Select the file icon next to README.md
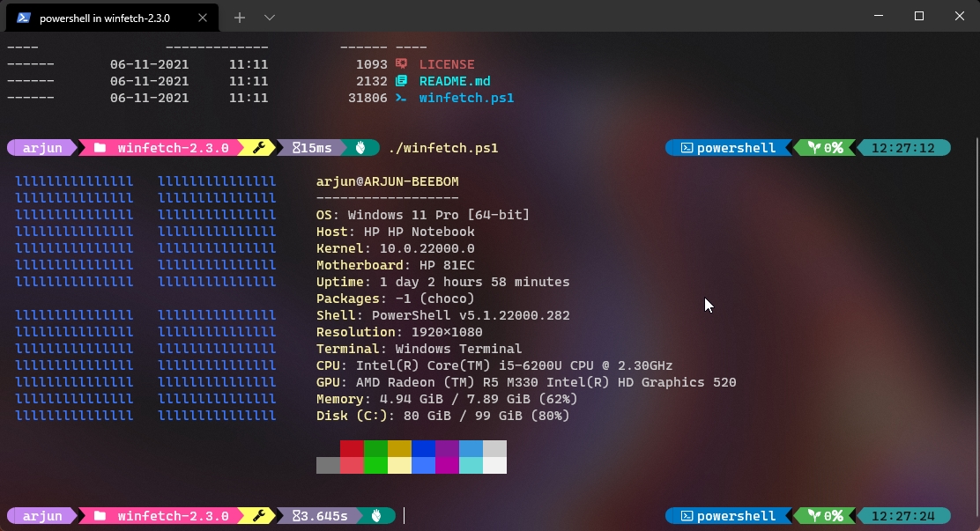 (402, 80)
